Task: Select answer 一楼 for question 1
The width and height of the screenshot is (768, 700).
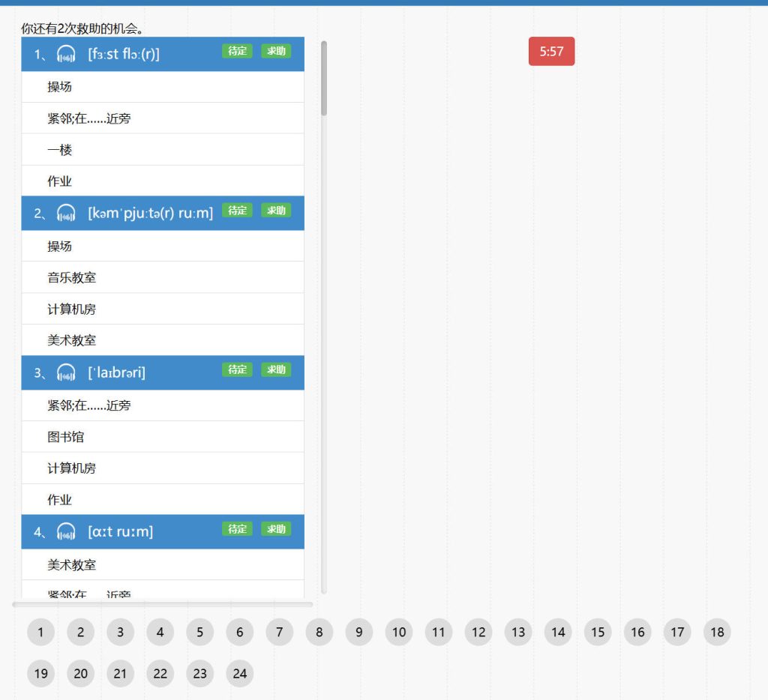Action: point(60,150)
